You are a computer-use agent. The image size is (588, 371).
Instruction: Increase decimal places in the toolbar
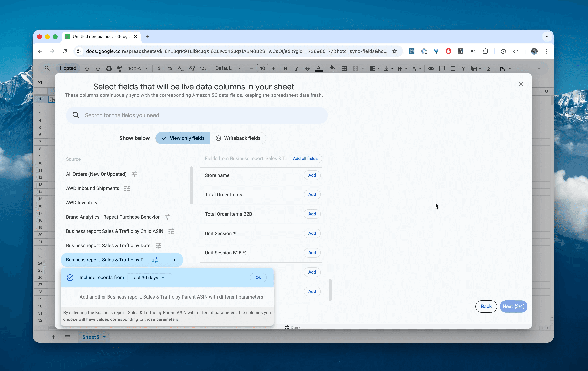[192, 68]
